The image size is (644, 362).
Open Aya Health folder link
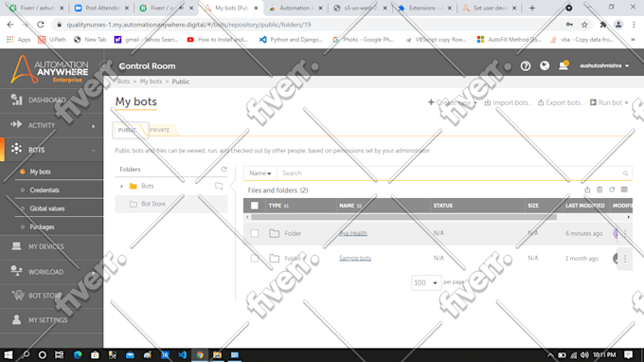point(353,233)
